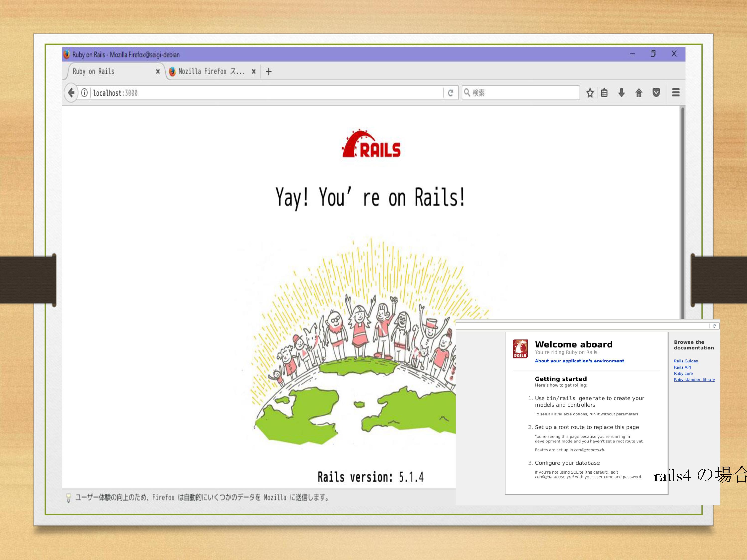Click the Rails icon beside Welcome aboard
This screenshot has height=560, width=747.
[x=520, y=349]
